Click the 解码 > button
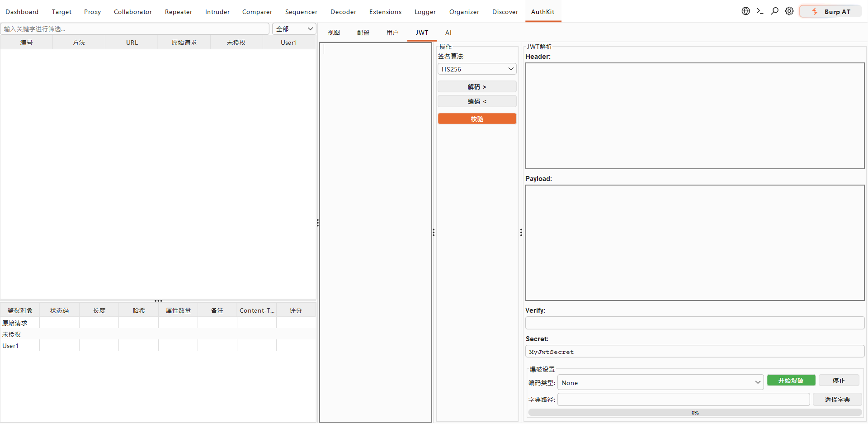 coord(477,87)
